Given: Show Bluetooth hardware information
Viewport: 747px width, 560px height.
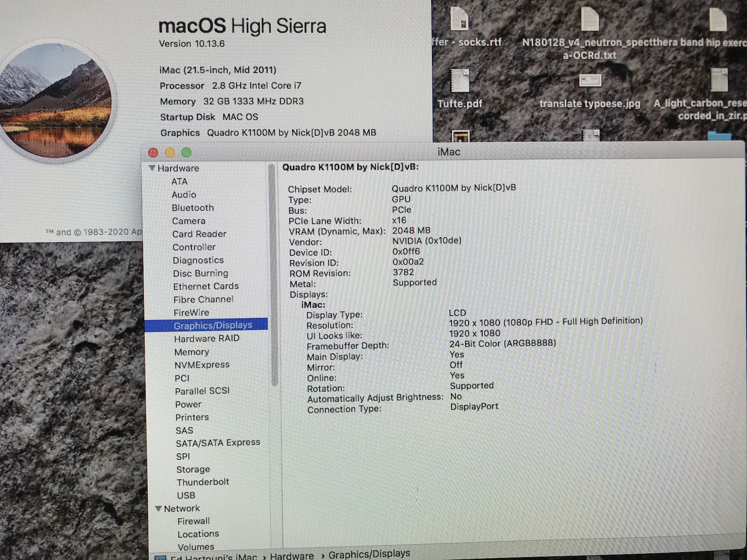Looking at the screenshot, I should [193, 208].
